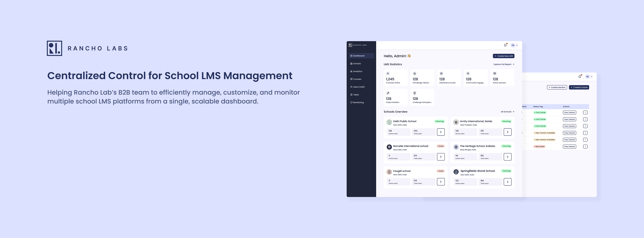Click the bell icon in the background courses window
644x238 pixels.
[580, 77]
